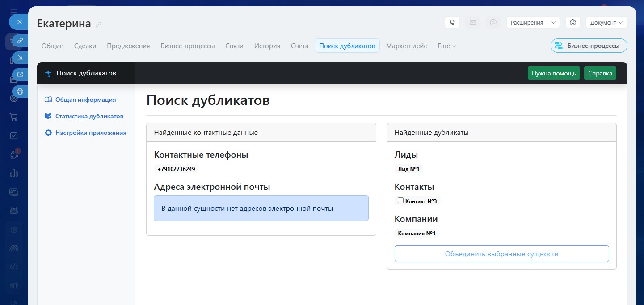Open the Документ dropdown
This screenshot has width=644, height=305.
[606, 22]
